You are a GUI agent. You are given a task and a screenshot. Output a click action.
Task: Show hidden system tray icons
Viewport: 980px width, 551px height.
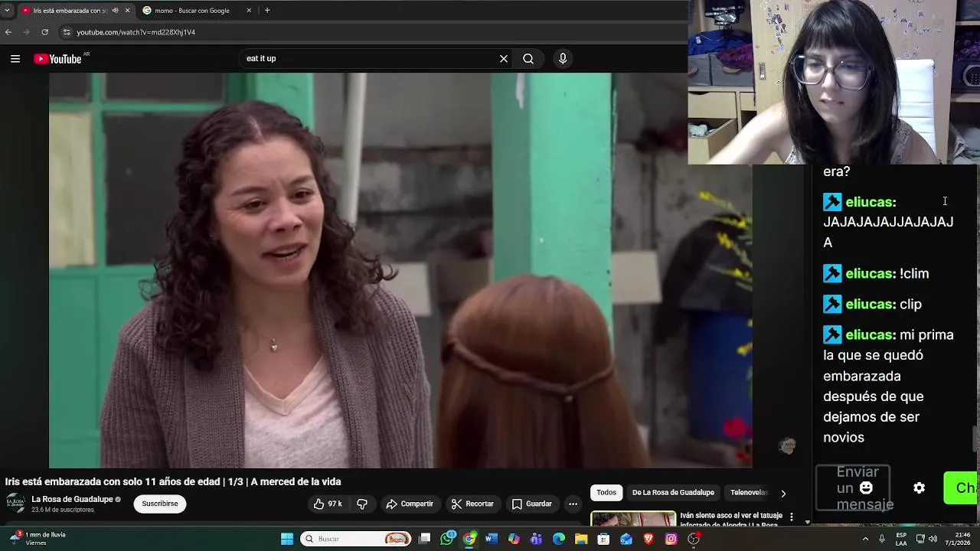(865, 539)
